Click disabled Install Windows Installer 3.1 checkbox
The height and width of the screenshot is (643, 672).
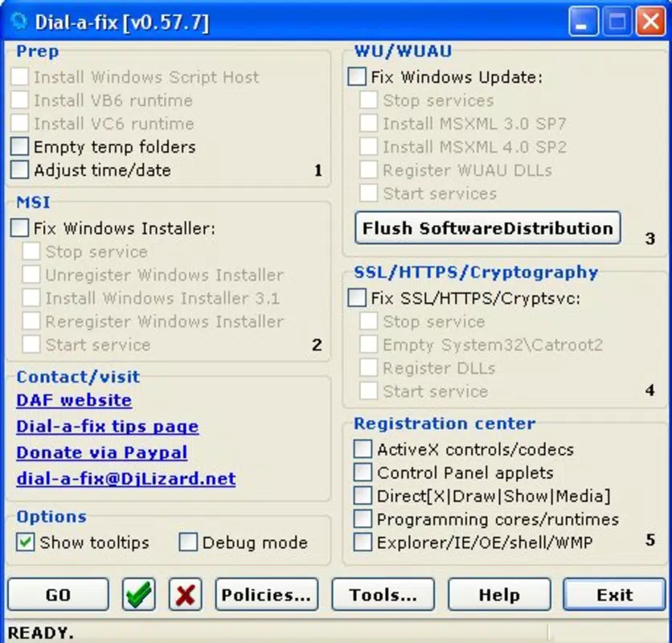[31, 297]
